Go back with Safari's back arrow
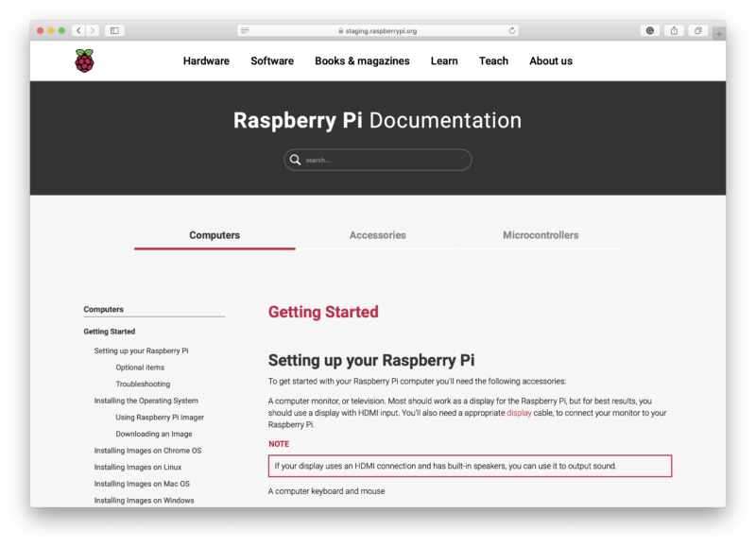The image size is (756, 547). tap(78, 30)
